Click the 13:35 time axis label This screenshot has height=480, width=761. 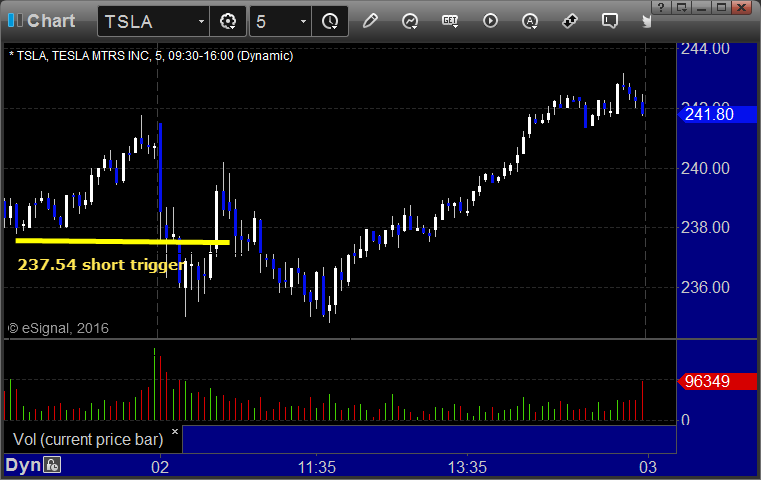(x=467, y=467)
